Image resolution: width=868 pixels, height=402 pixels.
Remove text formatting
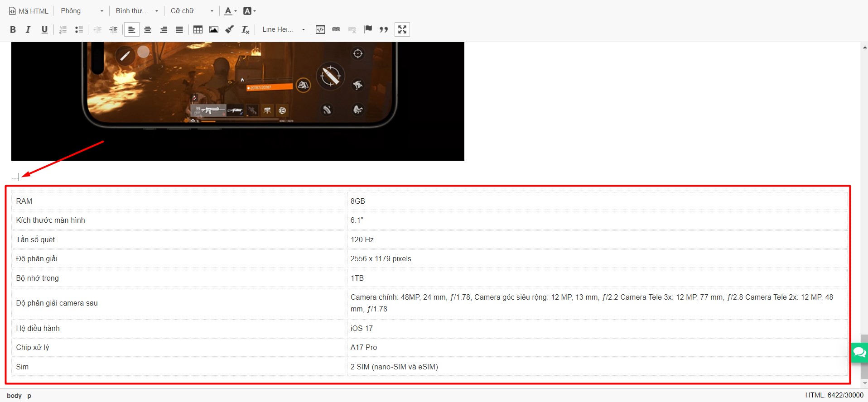tap(246, 29)
